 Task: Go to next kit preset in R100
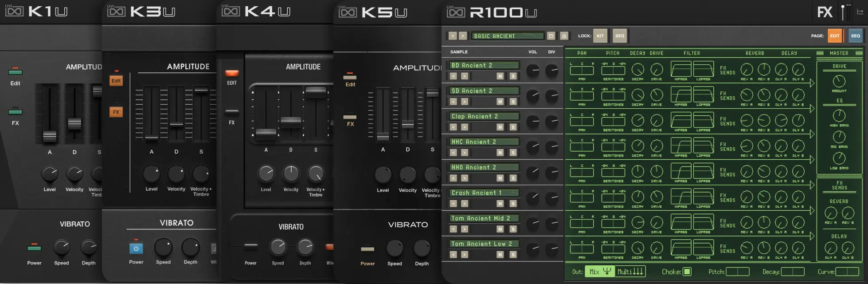coord(463,36)
